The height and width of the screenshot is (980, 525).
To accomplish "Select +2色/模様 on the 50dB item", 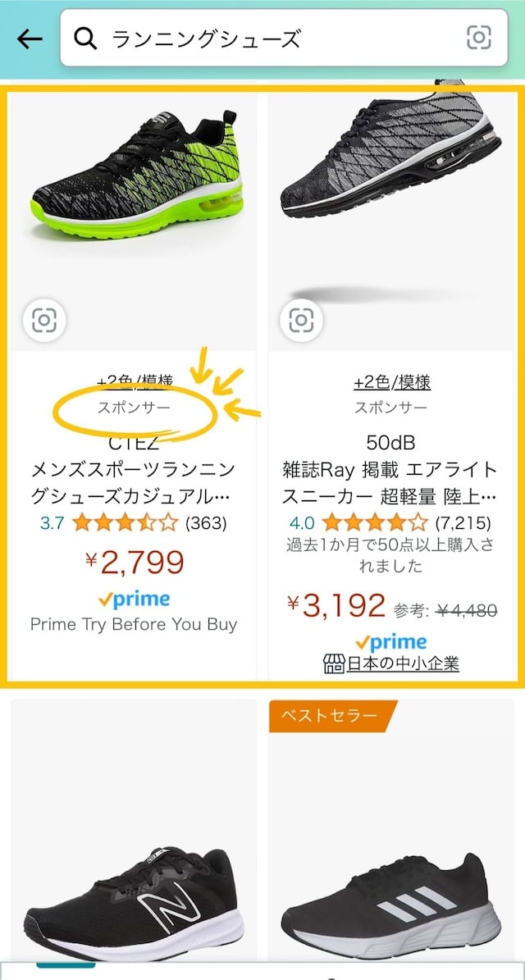I will pos(392,383).
